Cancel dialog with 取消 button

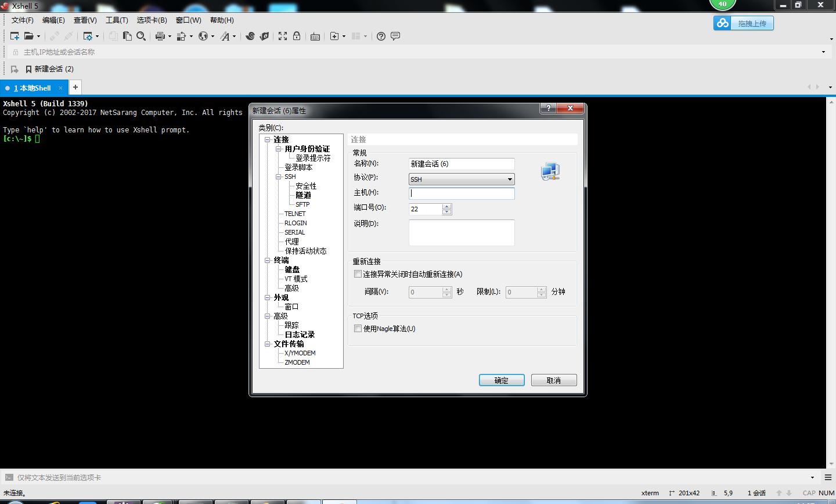pyautogui.click(x=554, y=380)
